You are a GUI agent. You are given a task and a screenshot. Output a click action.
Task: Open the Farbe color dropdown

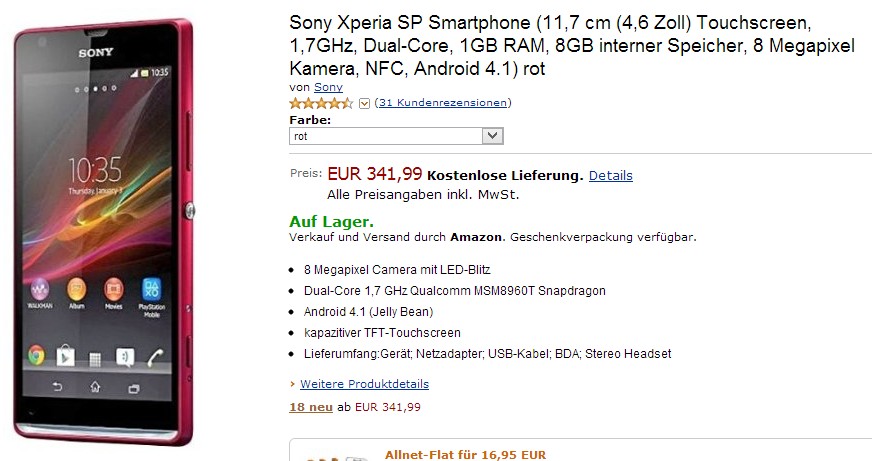(396, 135)
